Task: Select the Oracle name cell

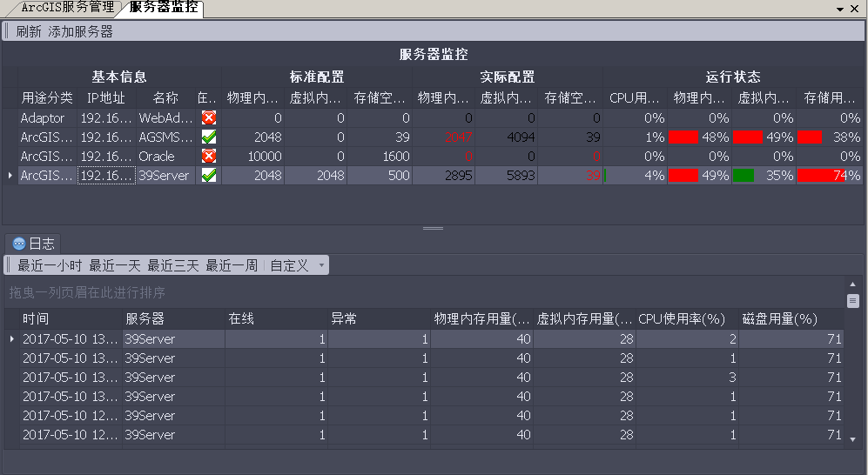Action: [165, 156]
